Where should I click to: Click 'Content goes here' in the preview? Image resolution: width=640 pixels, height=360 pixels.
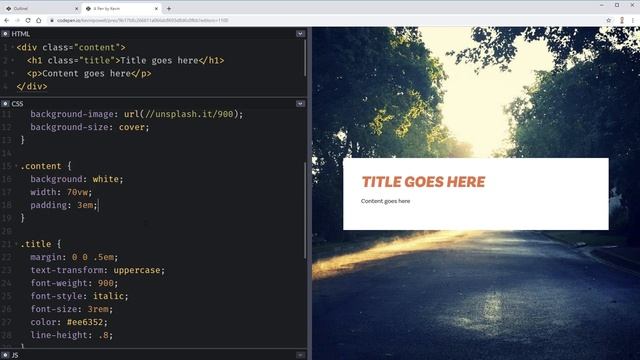tap(385, 201)
